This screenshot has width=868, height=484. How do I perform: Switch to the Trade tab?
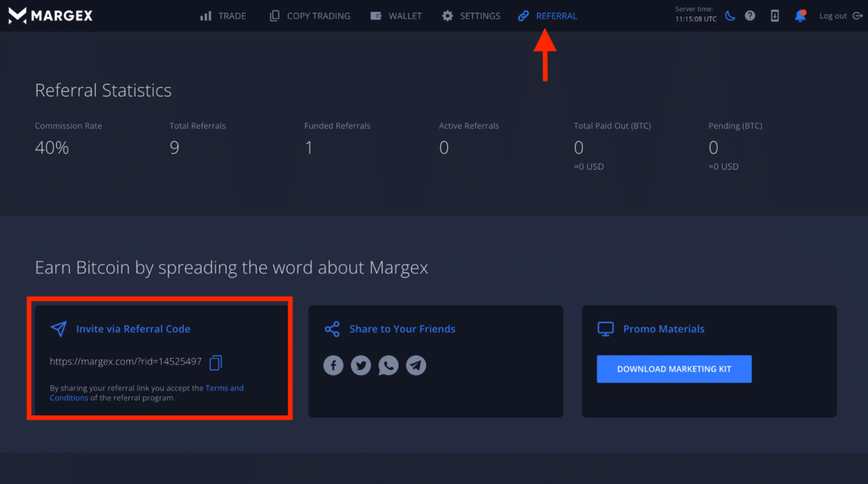click(223, 15)
